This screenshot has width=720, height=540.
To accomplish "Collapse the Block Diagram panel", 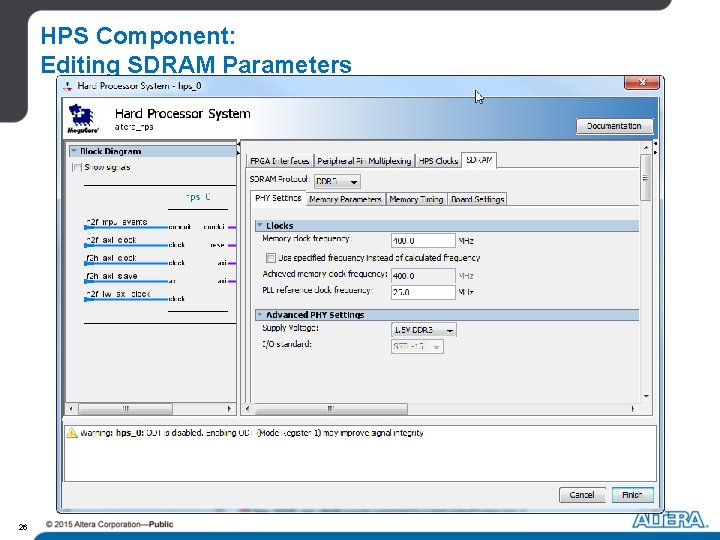I will pos(74,151).
